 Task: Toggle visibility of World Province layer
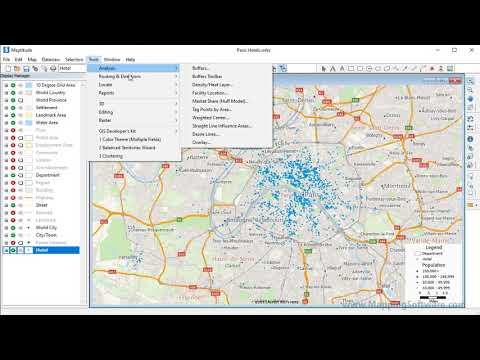point(13,100)
